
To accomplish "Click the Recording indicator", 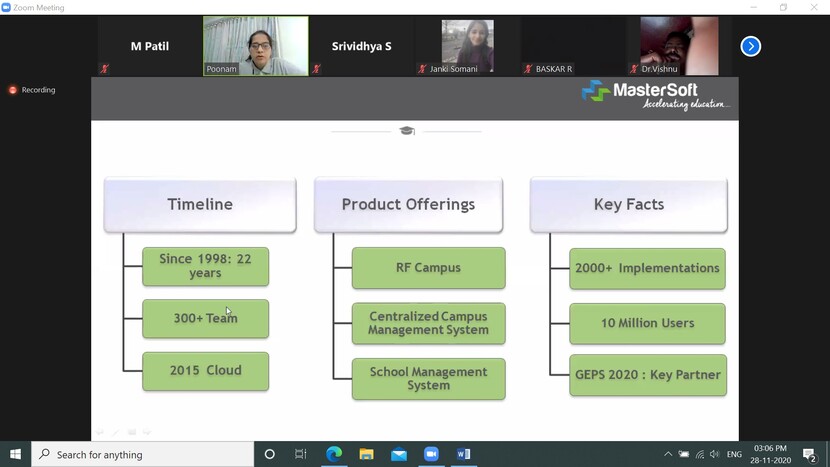I will (x=32, y=90).
